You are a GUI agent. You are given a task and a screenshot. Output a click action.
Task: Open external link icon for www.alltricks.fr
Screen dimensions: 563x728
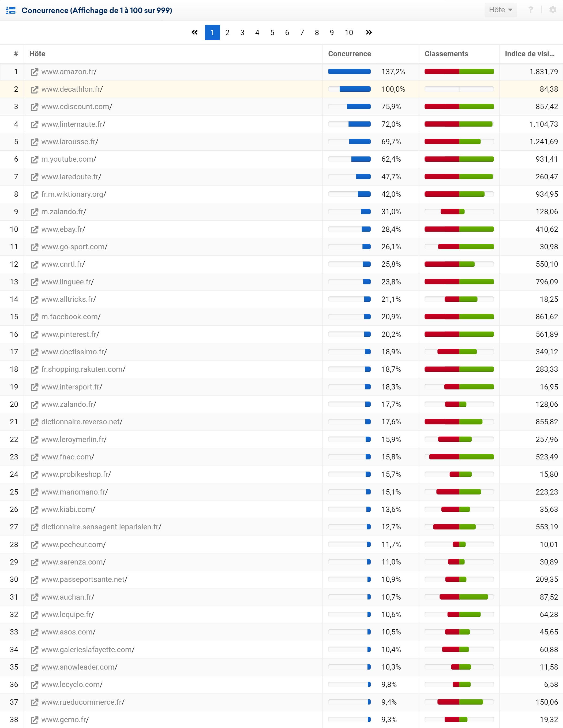(34, 300)
